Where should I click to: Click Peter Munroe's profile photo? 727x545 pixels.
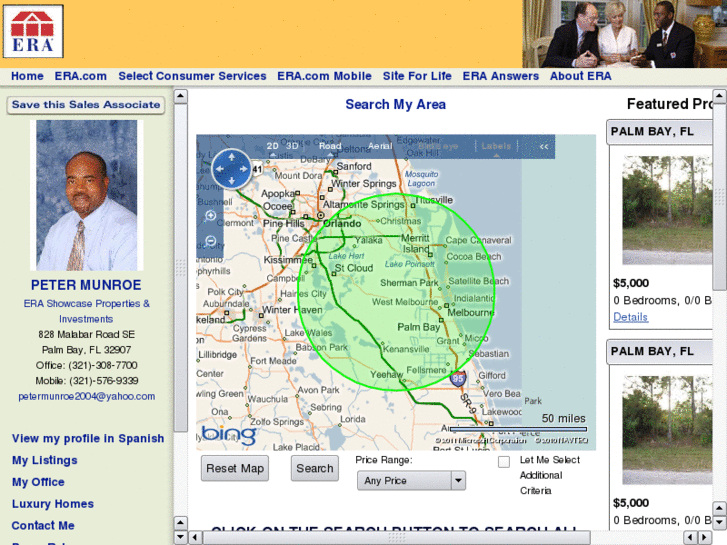click(86, 196)
